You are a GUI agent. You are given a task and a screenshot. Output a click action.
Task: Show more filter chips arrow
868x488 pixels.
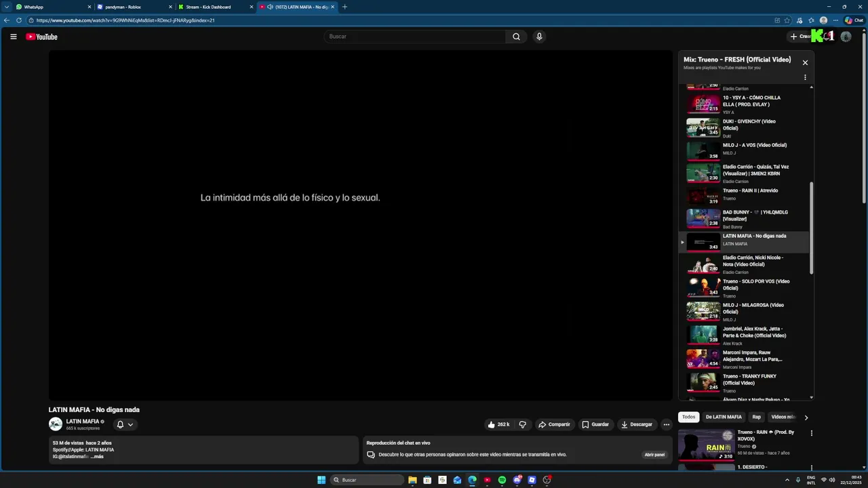pyautogui.click(x=806, y=418)
